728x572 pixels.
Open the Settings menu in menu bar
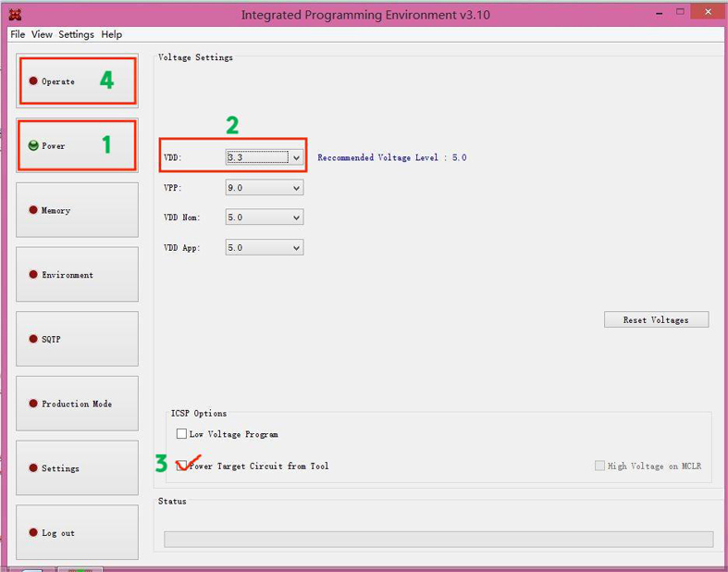[76, 34]
